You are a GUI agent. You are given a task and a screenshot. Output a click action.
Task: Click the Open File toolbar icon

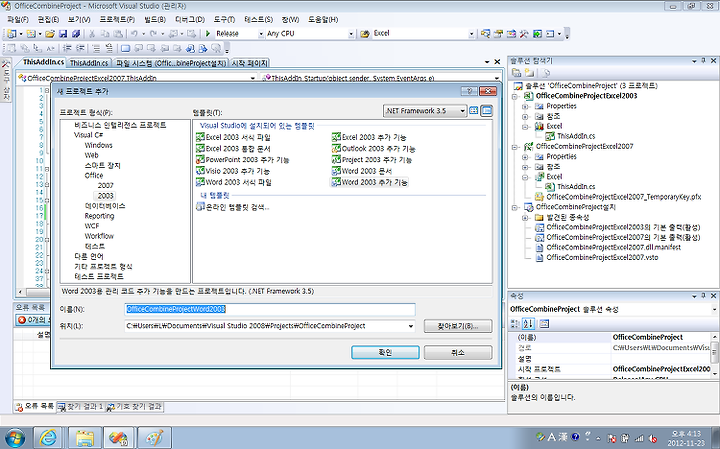pyautogui.click(x=50, y=34)
